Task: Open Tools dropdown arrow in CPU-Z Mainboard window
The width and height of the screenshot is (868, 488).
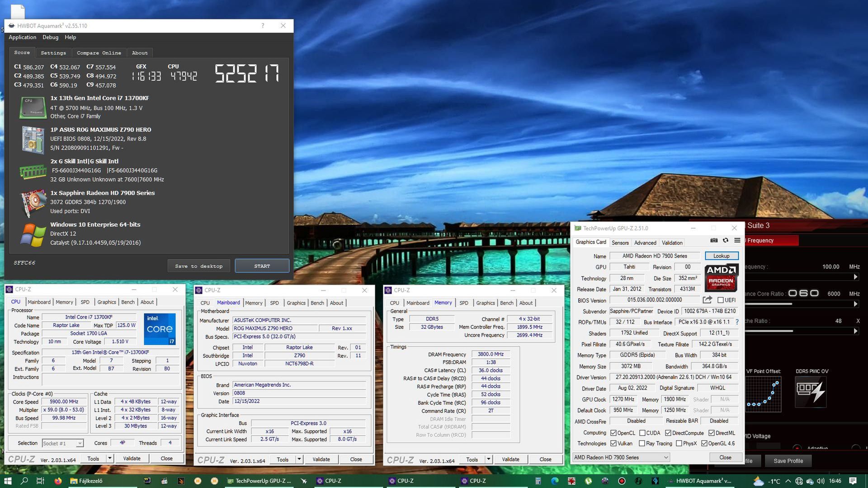Action: click(x=299, y=459)
